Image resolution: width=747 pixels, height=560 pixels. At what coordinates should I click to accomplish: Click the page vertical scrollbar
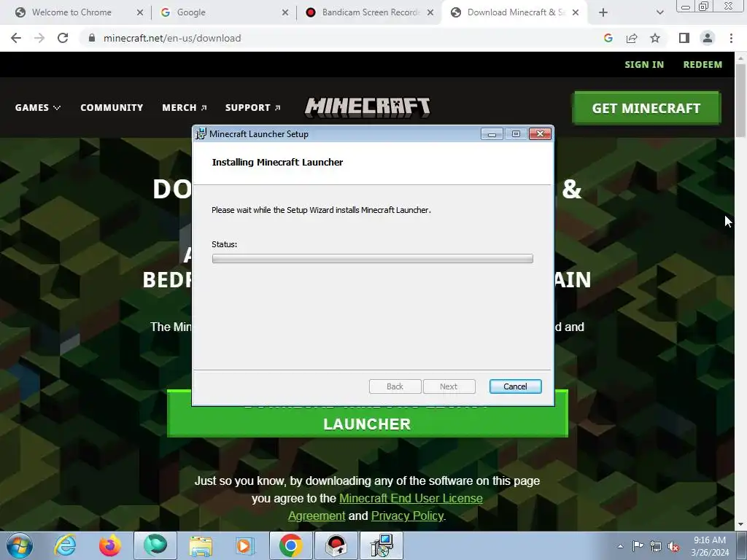pos(740,100)
